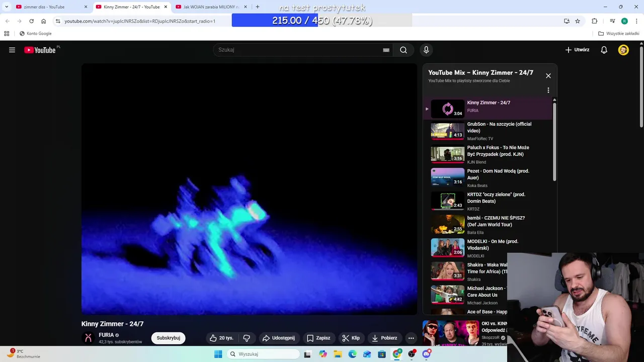Open the FURIA channel link
The image size is (644, 362).
pos(106,335)
